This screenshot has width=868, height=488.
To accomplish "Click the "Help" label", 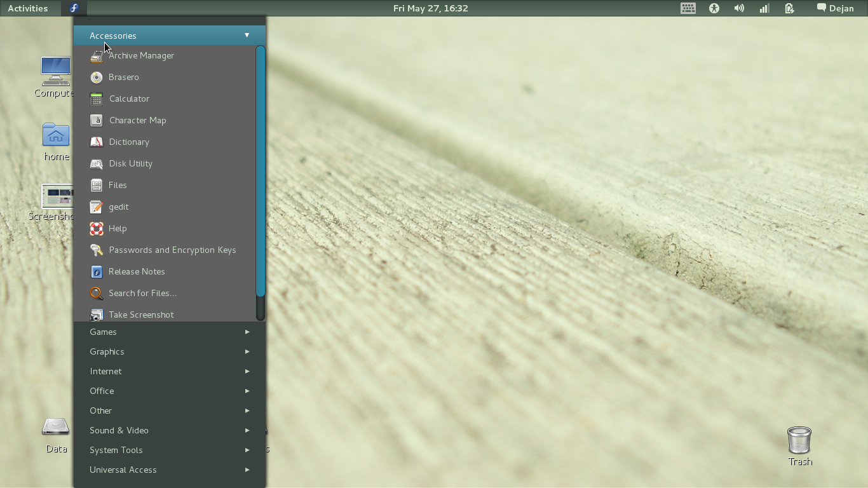I will pyautogui.click(x=118, y=229).
